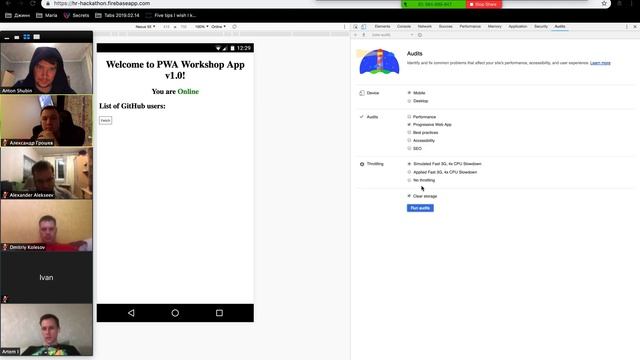The height and width of the screenshot is (360, 640).
Task: Open the Learn more link
Action: click(x=600, y=63)
